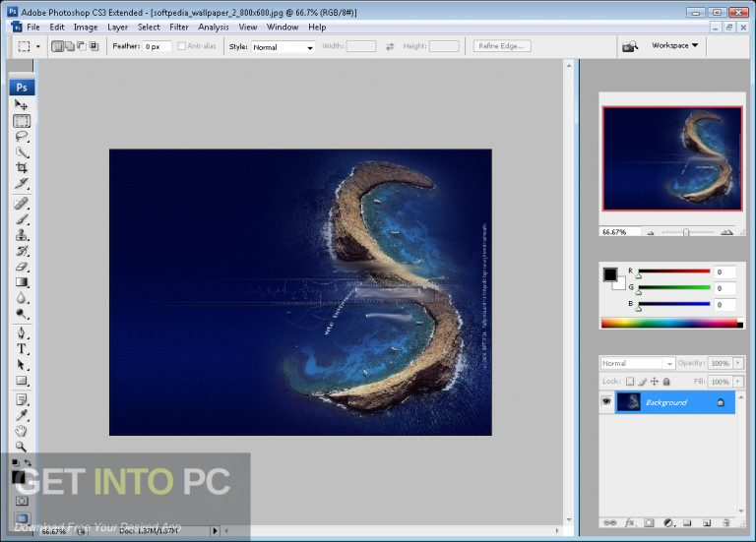This screenshot has width=756, height=542.
Task: Zoom out in the Navigator panel
Action: pos(651,232)
